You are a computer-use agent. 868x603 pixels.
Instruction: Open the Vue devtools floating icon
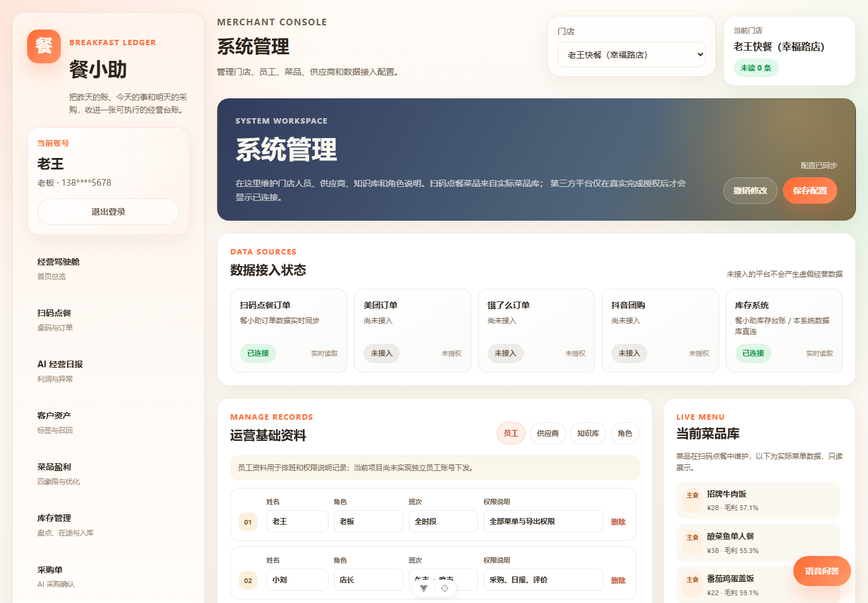pyautogui.click(x=424, y=589)
